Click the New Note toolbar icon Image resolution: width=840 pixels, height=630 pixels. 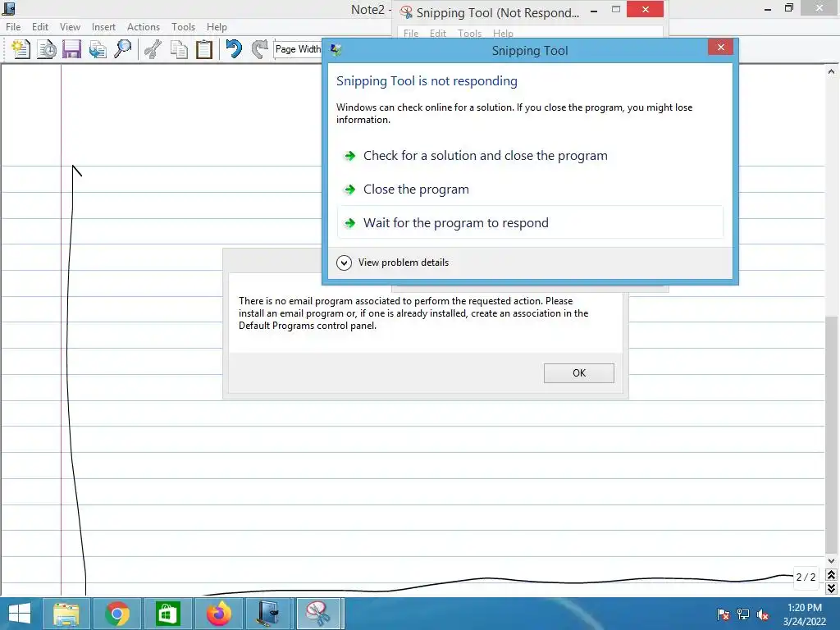[21, 49]
